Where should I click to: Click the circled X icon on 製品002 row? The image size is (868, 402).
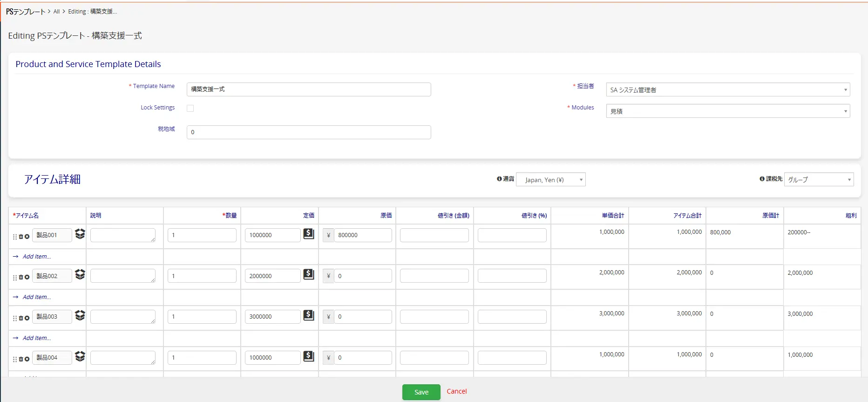[x=27, y=277]
